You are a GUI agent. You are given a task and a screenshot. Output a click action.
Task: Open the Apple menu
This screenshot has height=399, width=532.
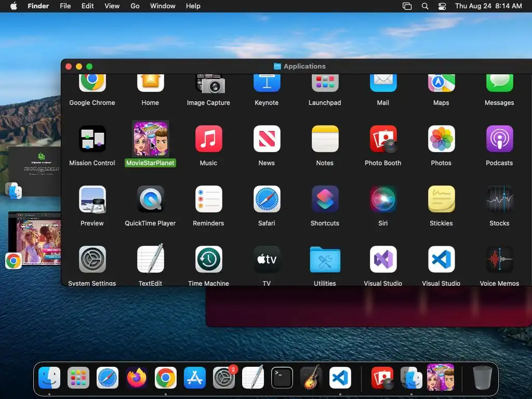14,6
